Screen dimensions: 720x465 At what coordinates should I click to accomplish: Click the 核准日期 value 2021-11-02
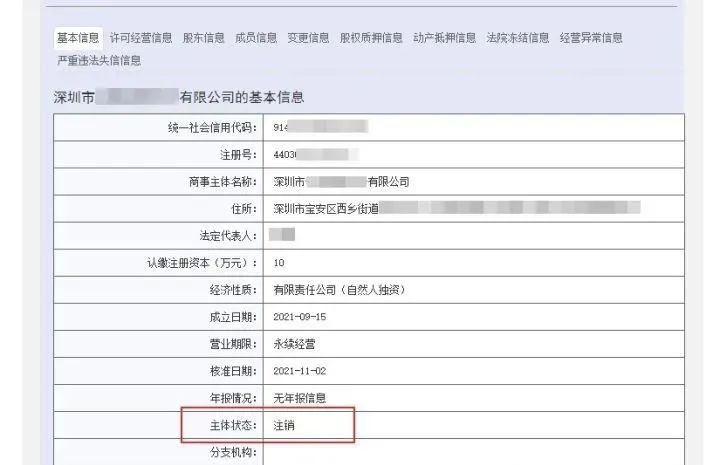300,371
